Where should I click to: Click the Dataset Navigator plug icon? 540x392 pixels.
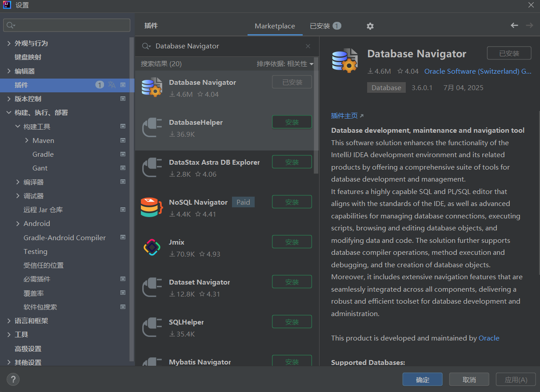click(x=152, y=287)
